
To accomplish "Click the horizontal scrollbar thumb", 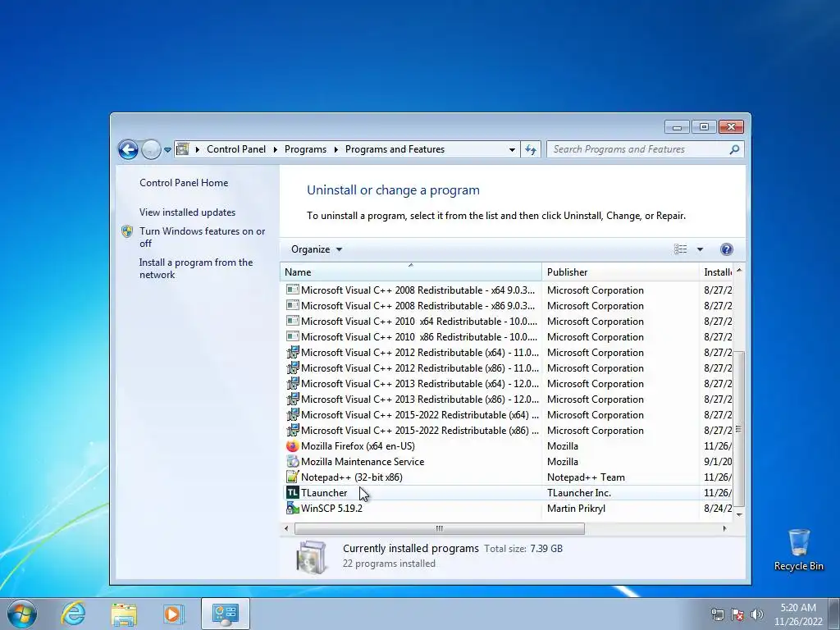I will pyautogui.click(x=440, y=529).
